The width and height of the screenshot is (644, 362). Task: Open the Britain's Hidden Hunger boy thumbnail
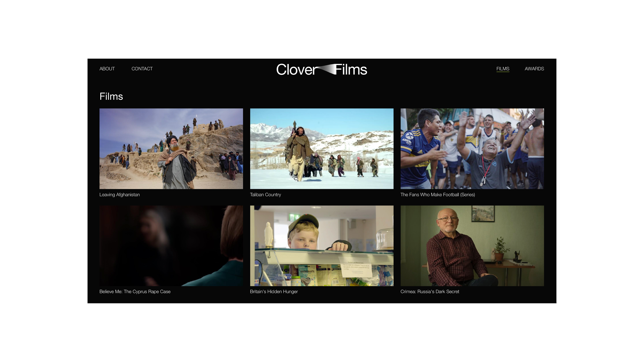[322, 246]
